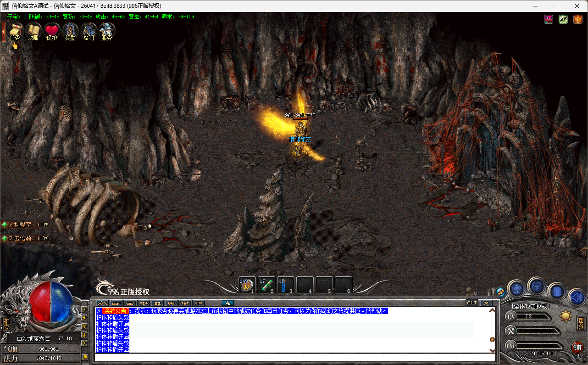
Task: Click the app icon in title bar
Action: coord(6,6)
